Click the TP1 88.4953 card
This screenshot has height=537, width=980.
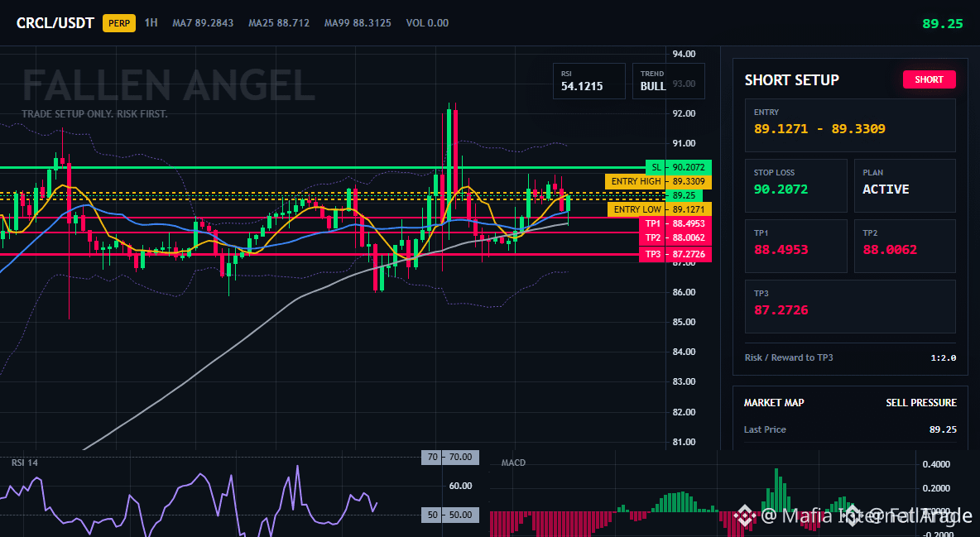(795, 246)
